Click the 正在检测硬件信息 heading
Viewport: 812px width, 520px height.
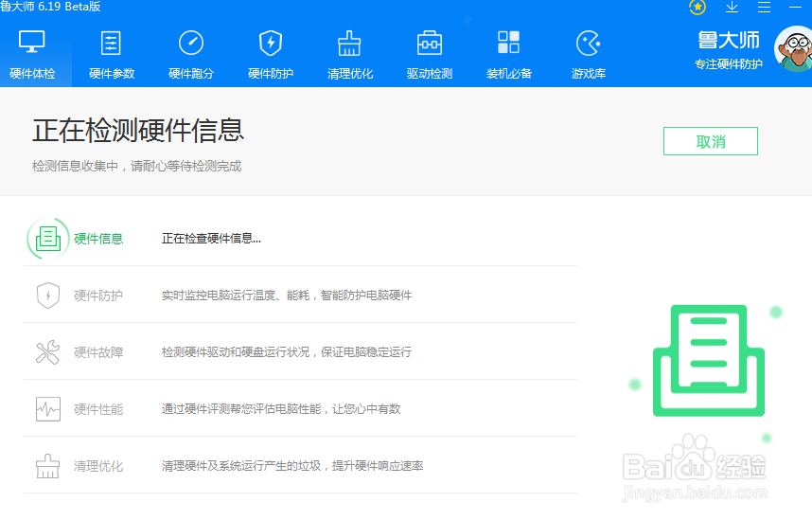(x=138, y=130)
